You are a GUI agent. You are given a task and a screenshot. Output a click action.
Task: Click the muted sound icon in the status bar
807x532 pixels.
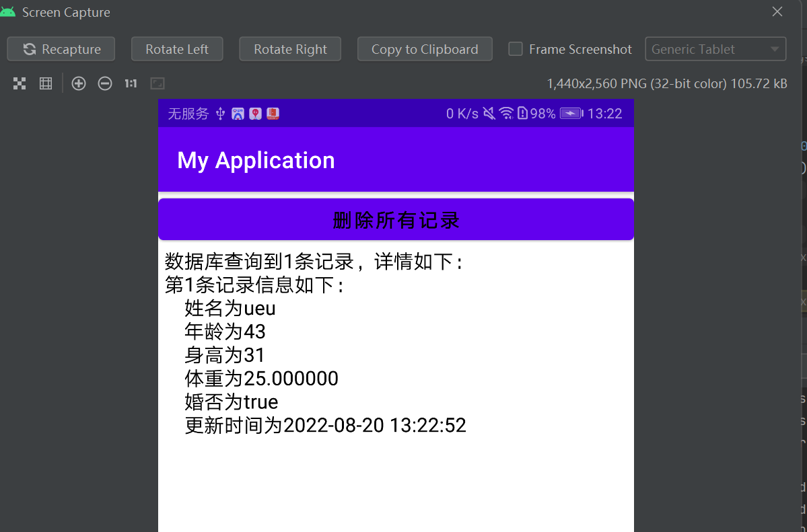(x=489, y=113)
